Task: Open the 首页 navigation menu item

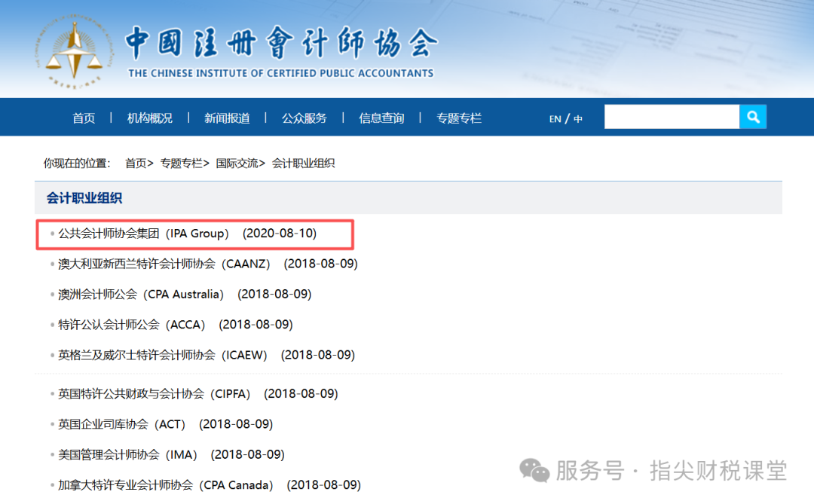Action: pyautogui.click(x=84, y=118)
